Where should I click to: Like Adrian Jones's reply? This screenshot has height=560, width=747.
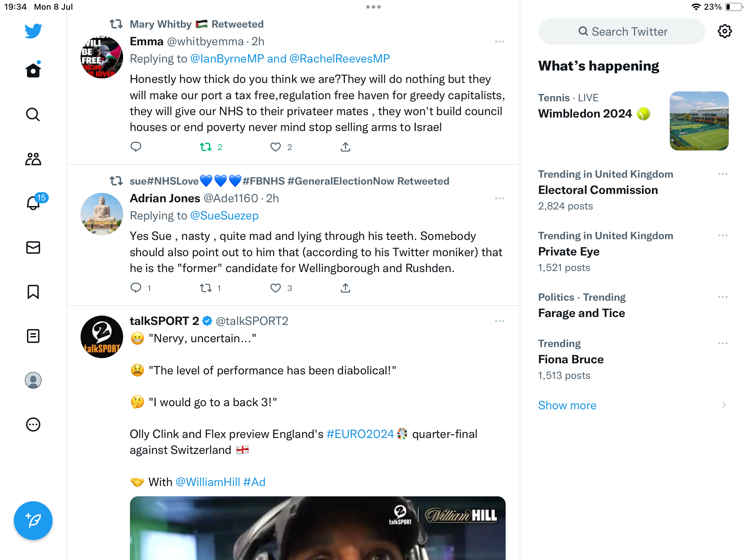276,288
